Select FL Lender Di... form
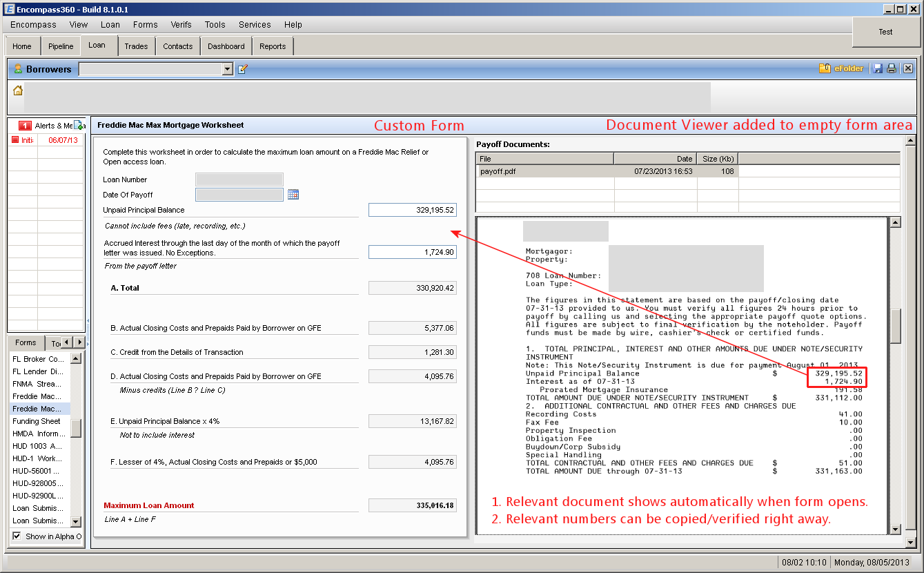The width and height of the screenshot is (924, 573). pyautogui.click(x=39, y=371)
